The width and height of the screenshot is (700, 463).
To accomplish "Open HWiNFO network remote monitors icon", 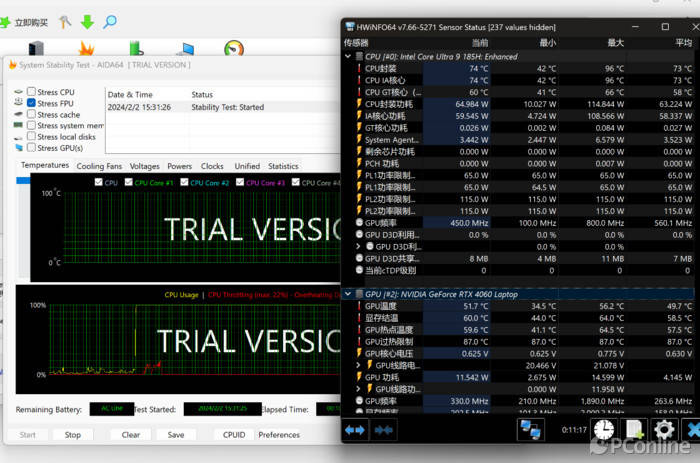I will 531,430.
